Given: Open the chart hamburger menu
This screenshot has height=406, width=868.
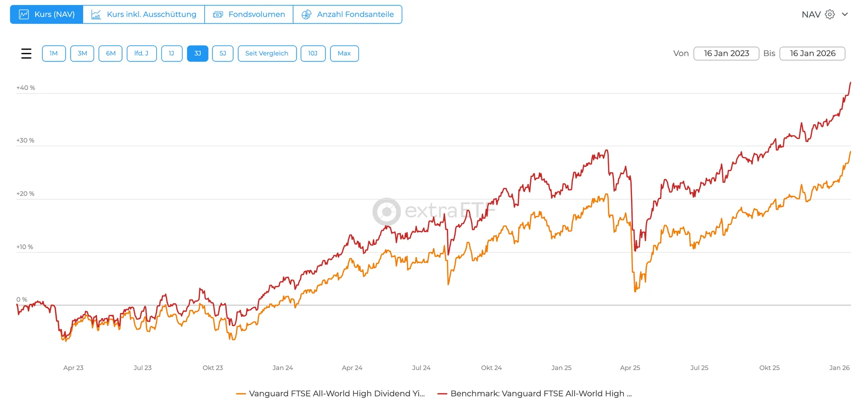Looking at the screenshot, I should coord(26,53).
